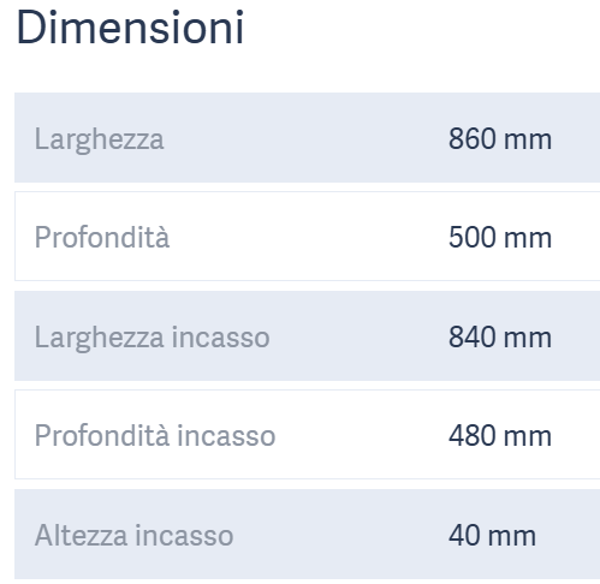Click the 860 mm width value

pyautogui.click(x=499, y=139)
